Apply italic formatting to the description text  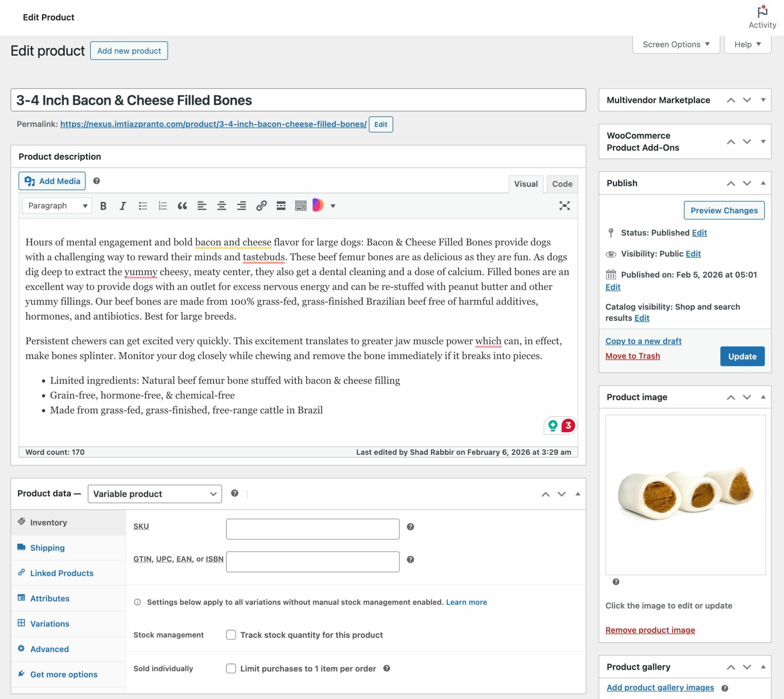pos(122,206)
